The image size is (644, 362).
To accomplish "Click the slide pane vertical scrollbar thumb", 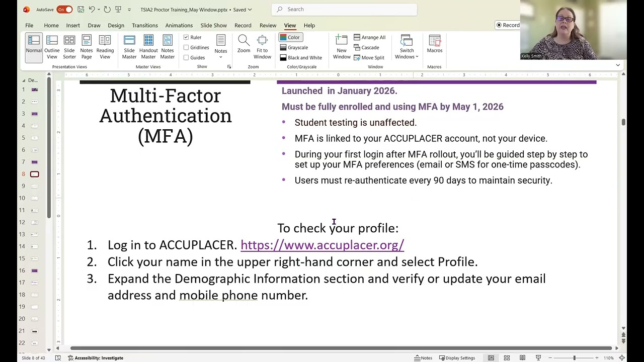I will 623,122.
